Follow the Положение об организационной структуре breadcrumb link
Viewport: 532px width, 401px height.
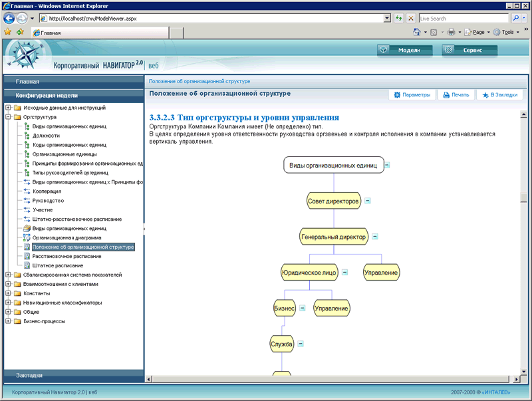pyautogui.click(x=199, y=81)
